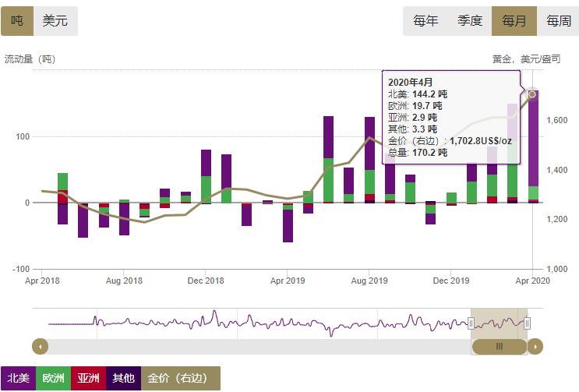Image resolution: width=579 pixels, height=392 pixels.
Task: Toggle the 北美 legend series
Action: coord(18,378)
